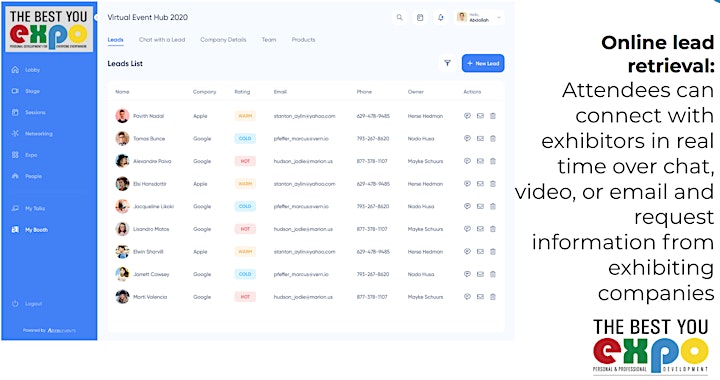The height and width of the screenshot is (380, 720).
Task: Open notifications bell icon
Action: coord(440,17)
